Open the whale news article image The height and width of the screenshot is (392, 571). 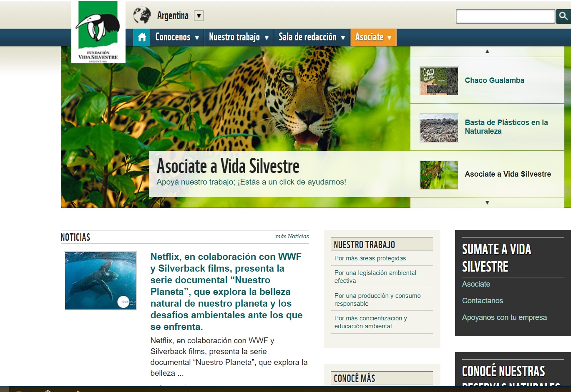pyautogui.click(x=101, y=280)
